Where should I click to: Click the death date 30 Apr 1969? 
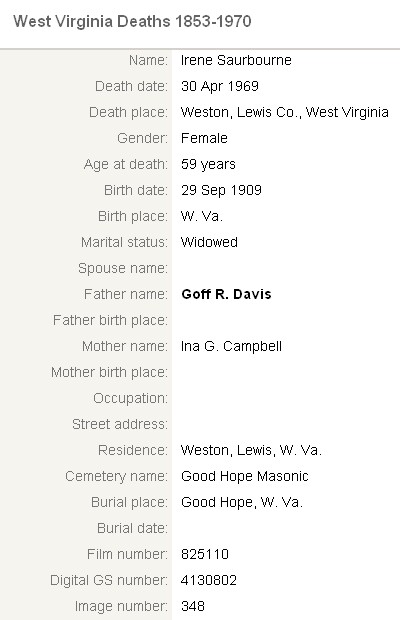(x=220, y=86)
